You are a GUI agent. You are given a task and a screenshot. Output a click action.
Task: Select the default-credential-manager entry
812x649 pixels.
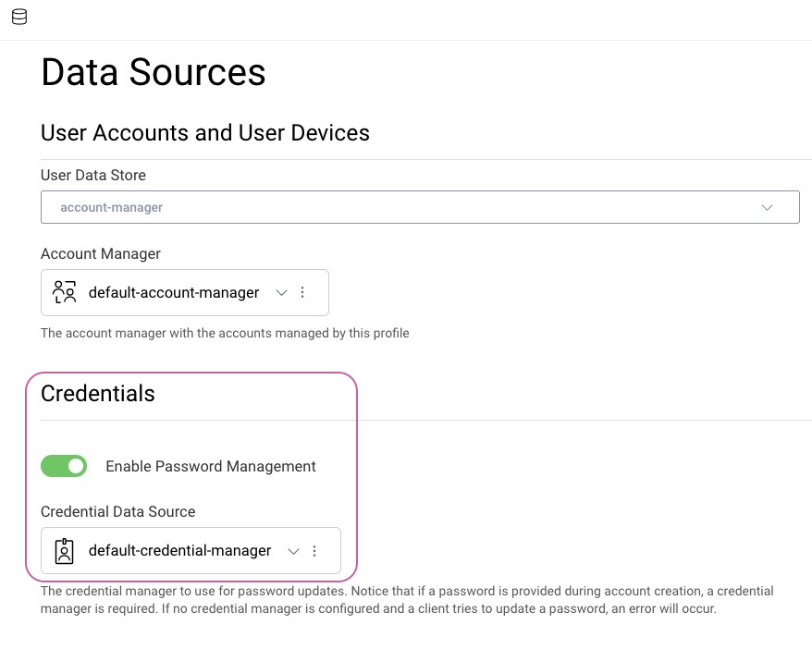pyautogui.click(x=178, y=550)
